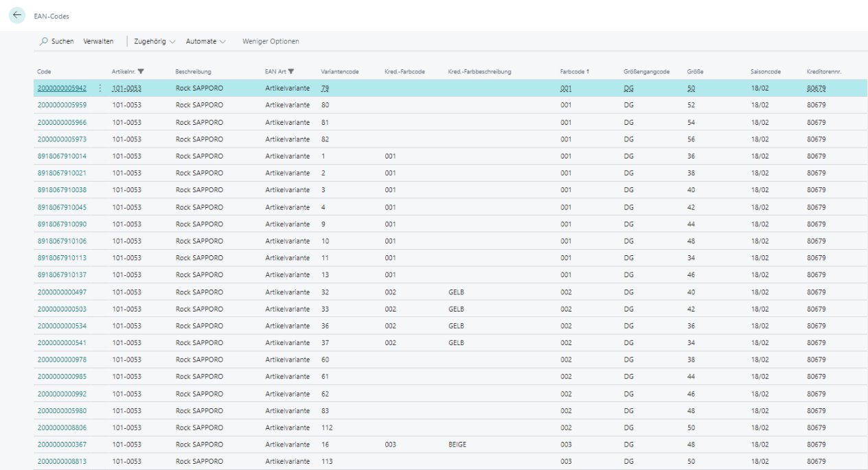Click the filter icon on Artikelnr. column
The image size is (868, 470).
pos(141,71)
